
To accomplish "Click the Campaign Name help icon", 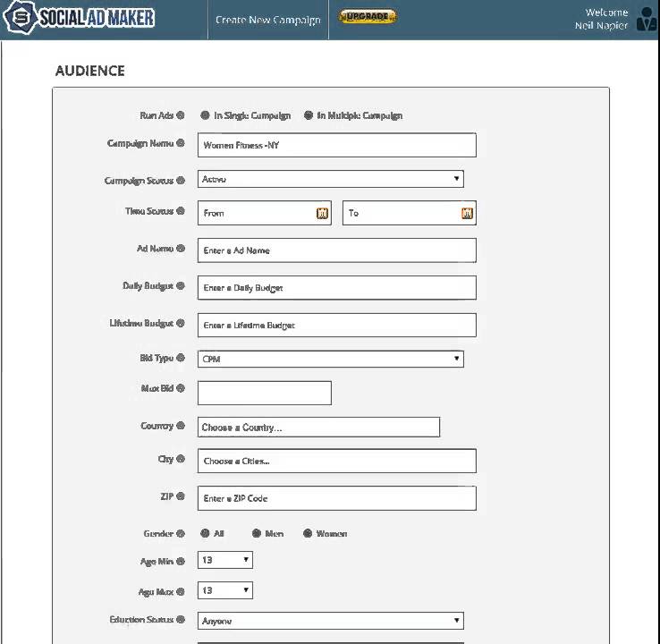I will point(181,143).
